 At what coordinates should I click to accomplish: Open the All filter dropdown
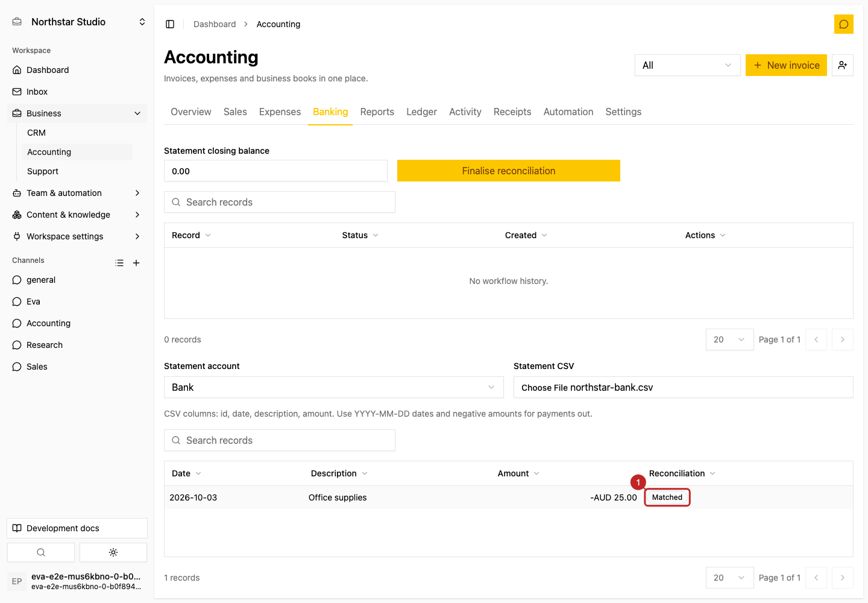pos(687,65)
